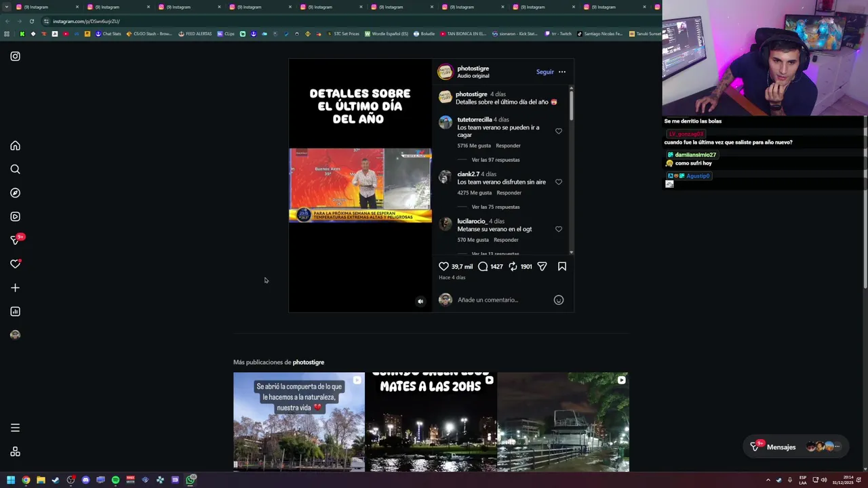Viewport: 868px width, 488px height.
Task: Click photostigre link in Más publicaciones heading
Action: click(309, 363)
